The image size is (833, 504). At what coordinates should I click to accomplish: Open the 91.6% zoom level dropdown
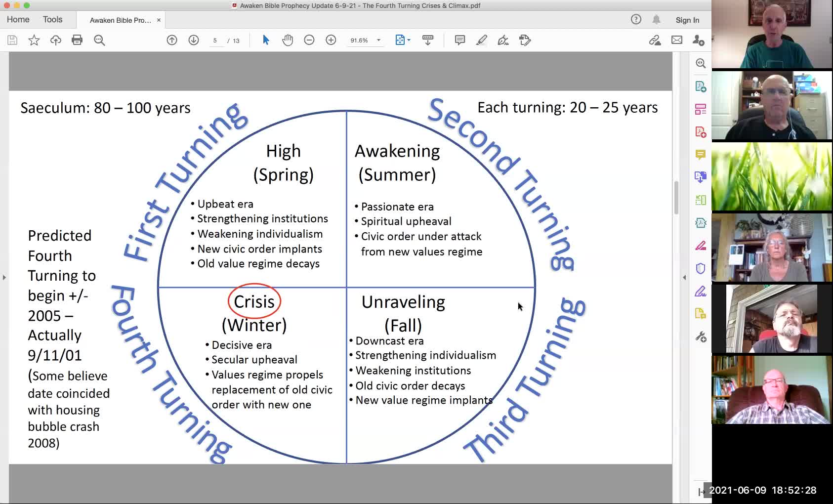tap(379, 41)
